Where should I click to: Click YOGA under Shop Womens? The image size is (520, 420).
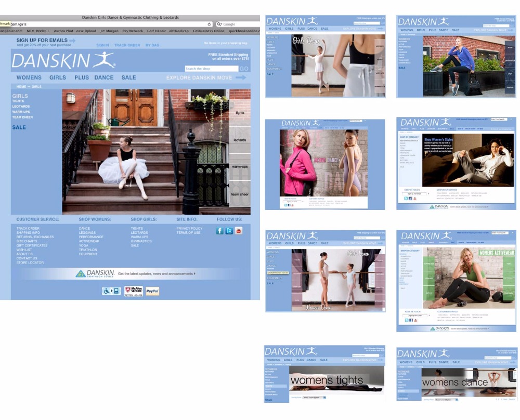point(84,246)
